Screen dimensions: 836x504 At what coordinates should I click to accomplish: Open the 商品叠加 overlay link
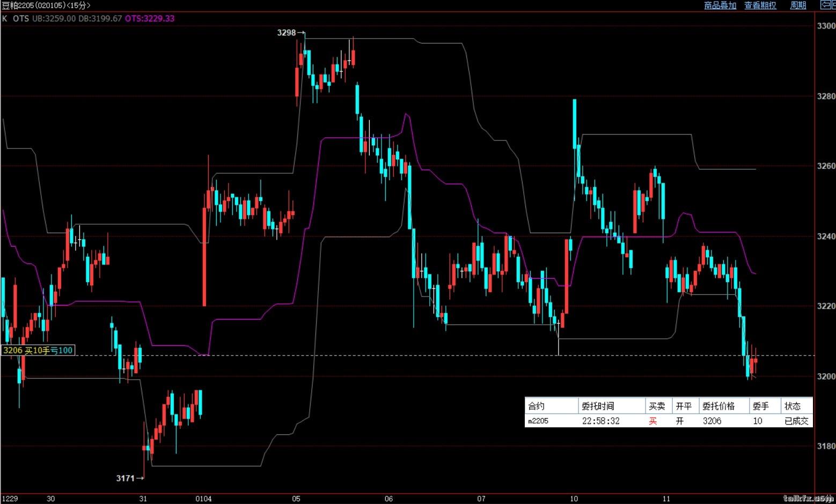click(720, 5)
